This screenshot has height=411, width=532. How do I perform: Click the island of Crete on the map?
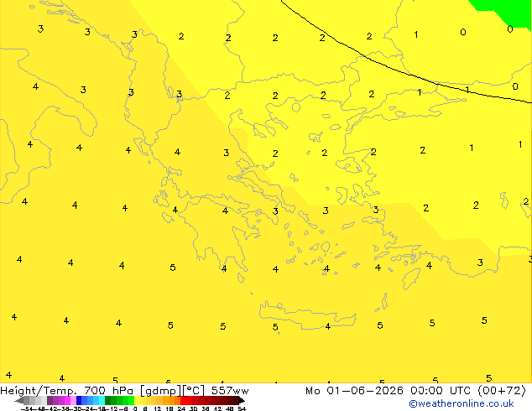click(x=307, y=316)
